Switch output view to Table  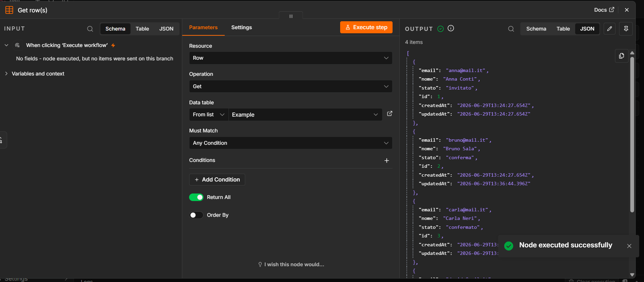coord(563,29)
